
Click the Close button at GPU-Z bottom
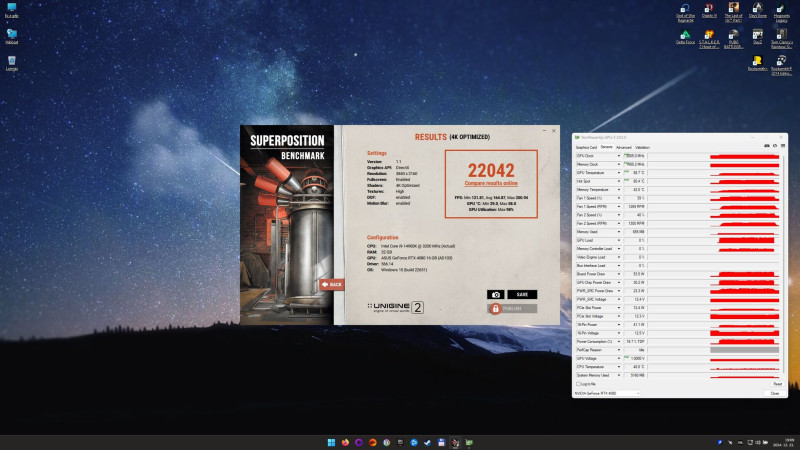tap(774, 393)
